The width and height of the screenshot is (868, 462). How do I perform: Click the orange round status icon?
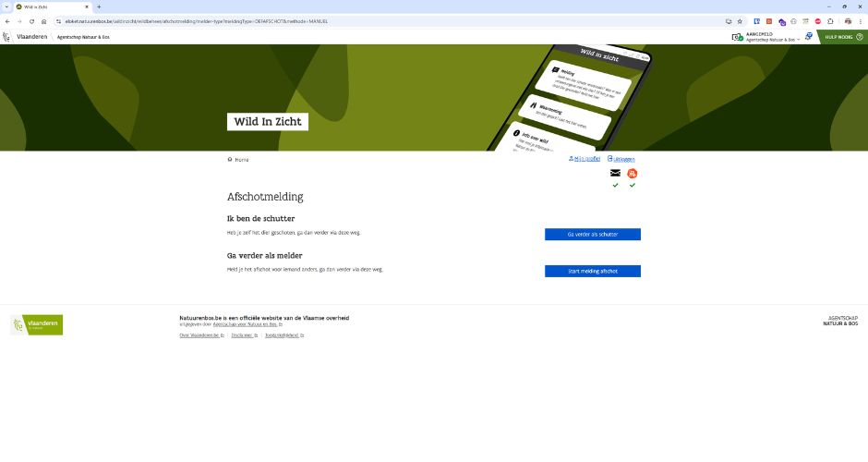(633, 174)
